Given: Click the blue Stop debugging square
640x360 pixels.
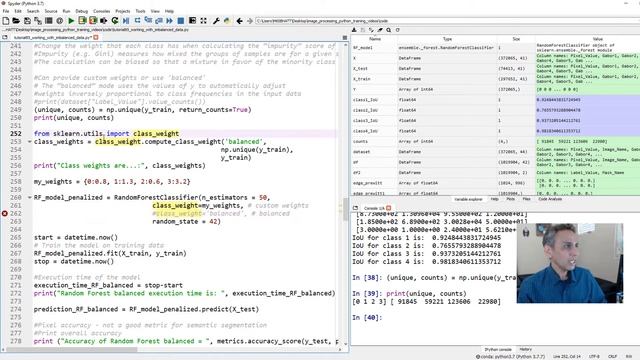Looking at the screenshot, I should (180, 20).
